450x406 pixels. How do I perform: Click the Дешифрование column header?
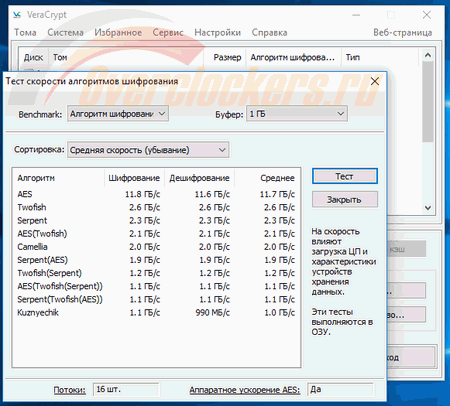pos(199,178)
